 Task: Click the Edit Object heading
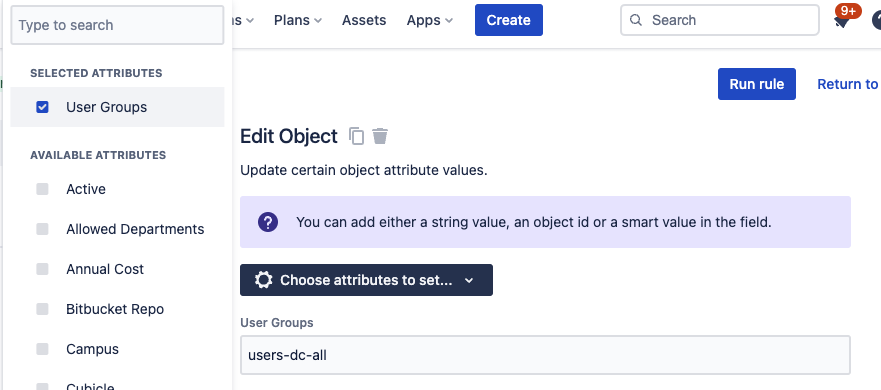(x=289, y=137)
